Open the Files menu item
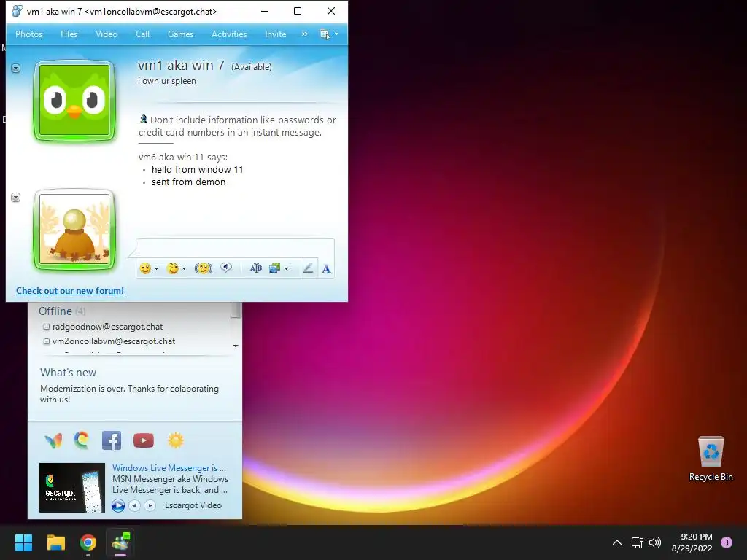Image resolution: width=747 pixels, height=560 pixels. point(69,34)
